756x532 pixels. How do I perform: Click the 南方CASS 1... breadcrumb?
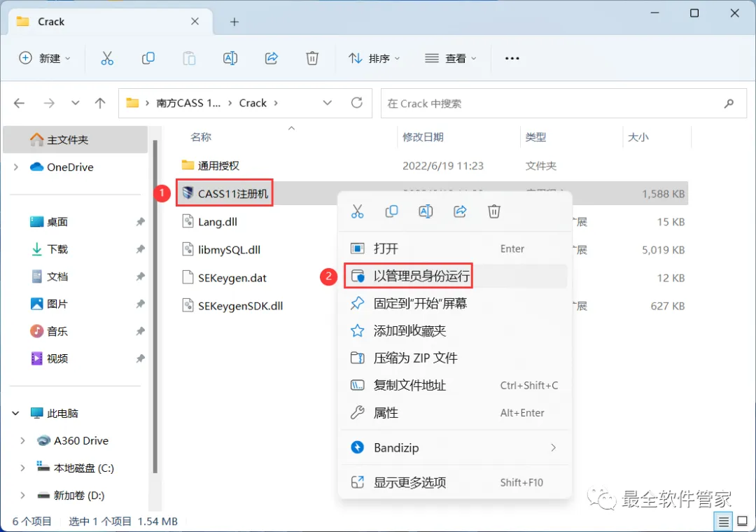point(188,103)
